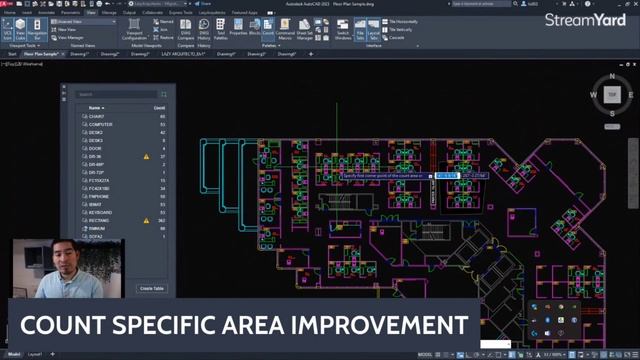Switch to the Output ribbon tab

(129, 13)
